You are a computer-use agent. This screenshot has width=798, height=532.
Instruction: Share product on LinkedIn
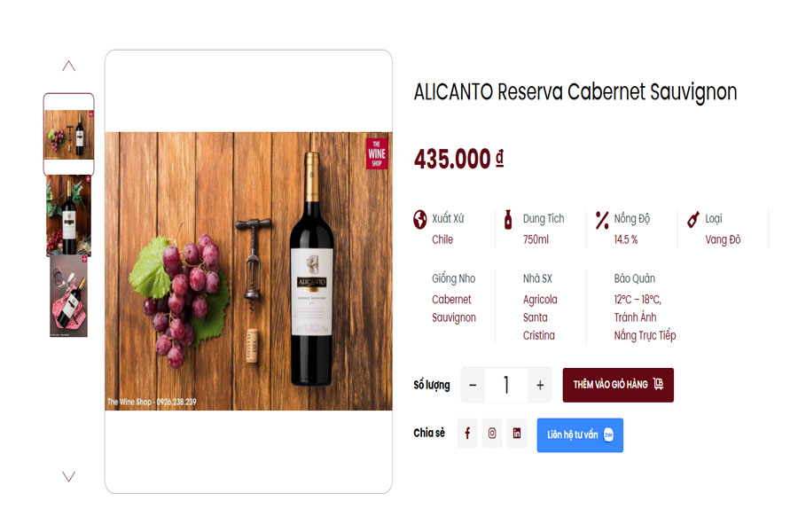(x=517, y=434)
